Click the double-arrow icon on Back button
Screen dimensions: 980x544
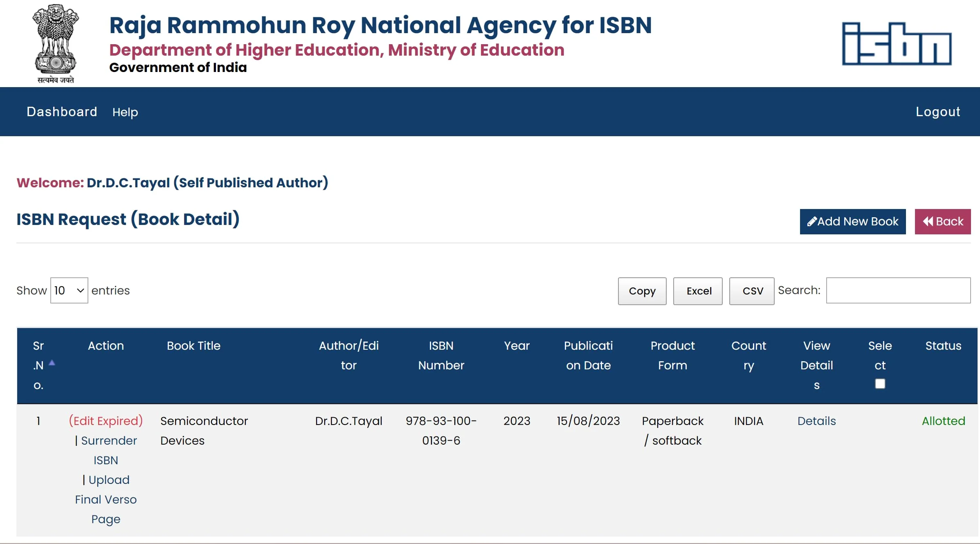tap(928, 222)
